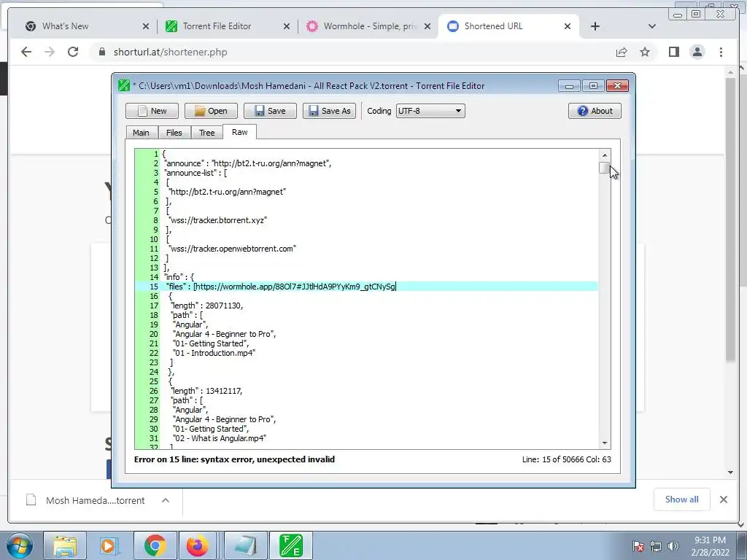
Task: Close the Shortened URL tab
Action: coord(568,26)
